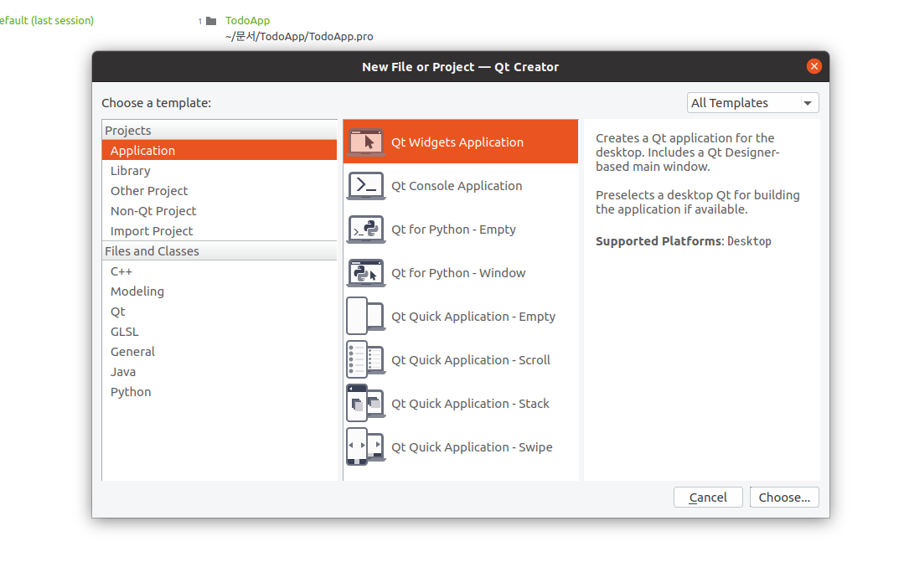Viewport: 904px width, 588px height.
Task: Select the Python files category
Action: [x=219, y=392]
